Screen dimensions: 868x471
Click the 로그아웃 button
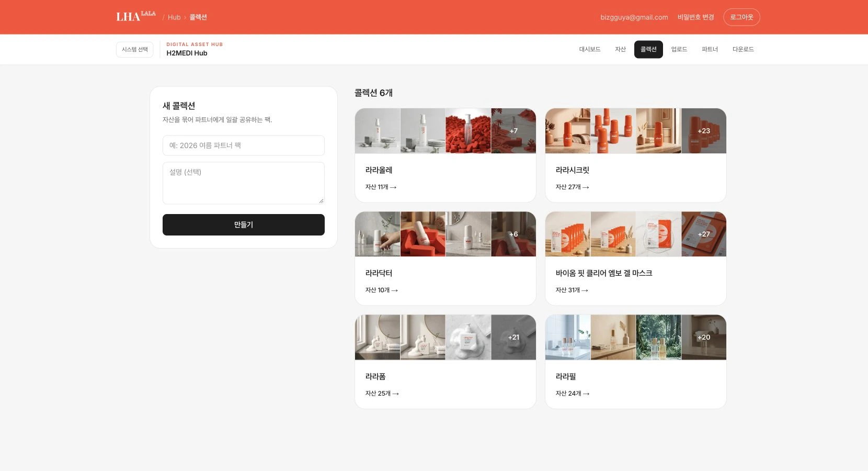(x=741, y=17)
